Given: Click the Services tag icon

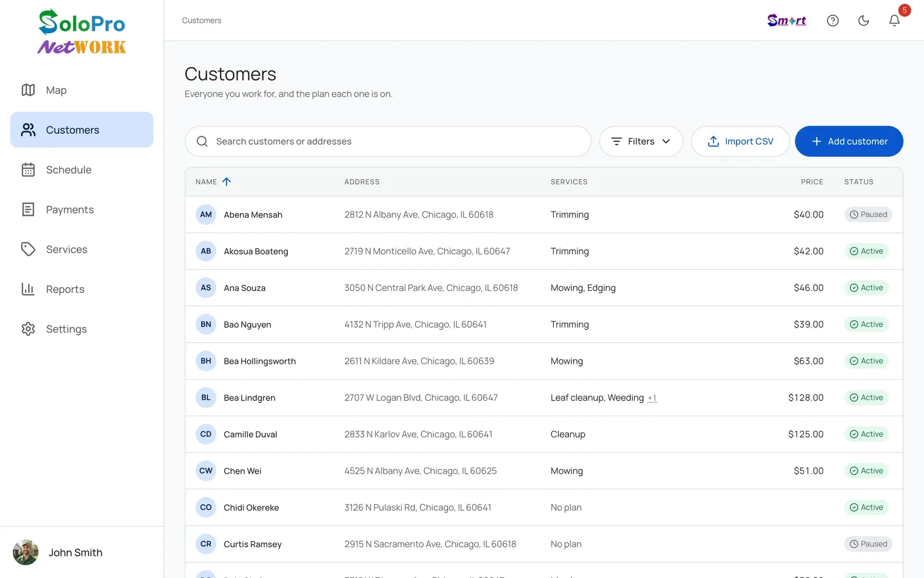Looking at the screenshot, I should (x=28, y=249).
